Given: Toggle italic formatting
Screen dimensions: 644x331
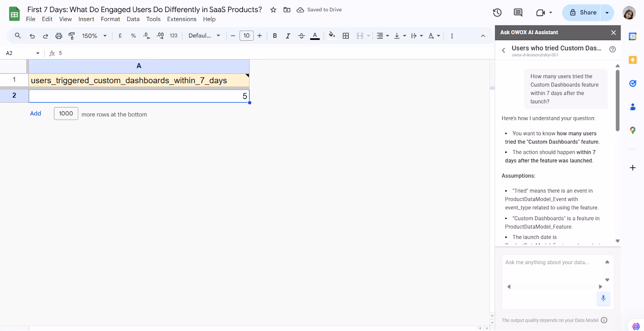Looking at the screenshot, I should (x=288, y=36).
